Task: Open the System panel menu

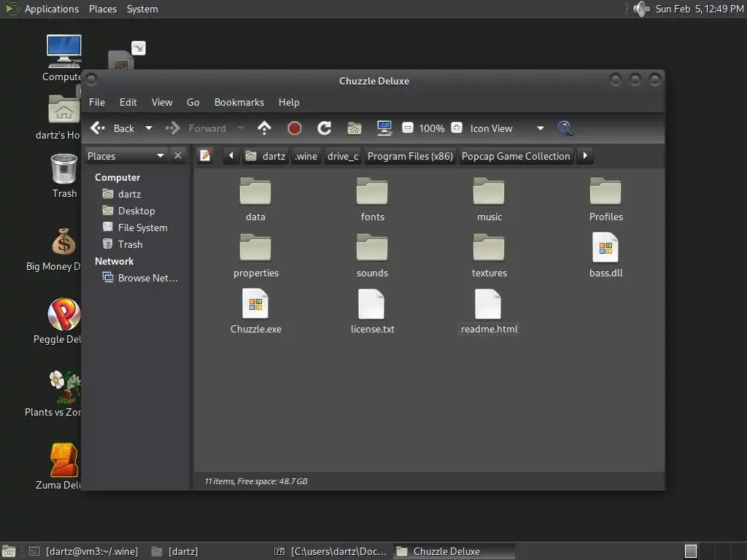Action: pos(142,9)
